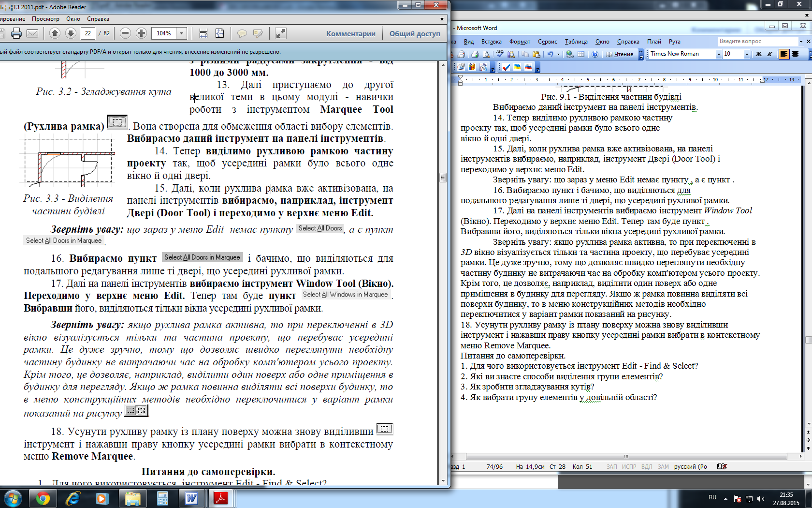Open Комментарии panel in Adobe Reader
This screenshot has height=508, width=812.
[351, 33]
